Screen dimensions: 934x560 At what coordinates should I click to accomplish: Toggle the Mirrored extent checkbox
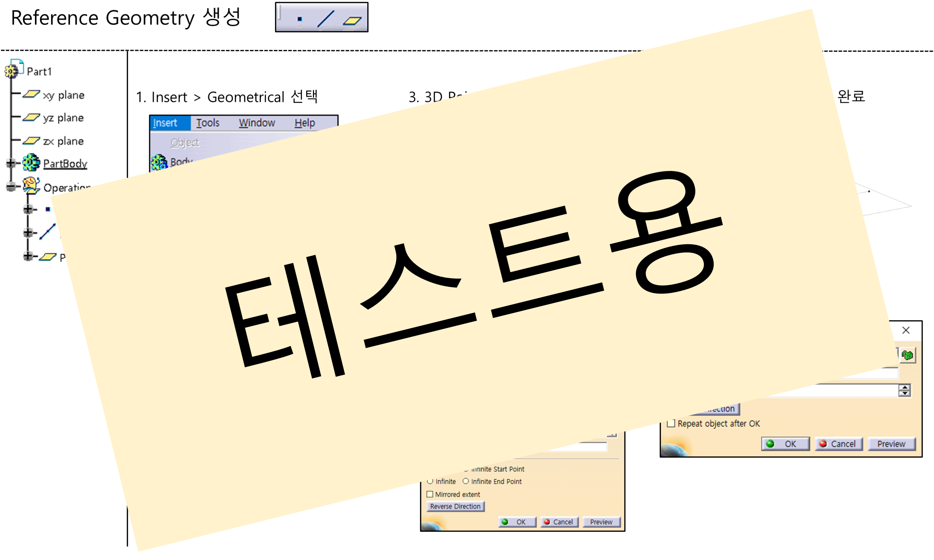(x=429, y=494)
